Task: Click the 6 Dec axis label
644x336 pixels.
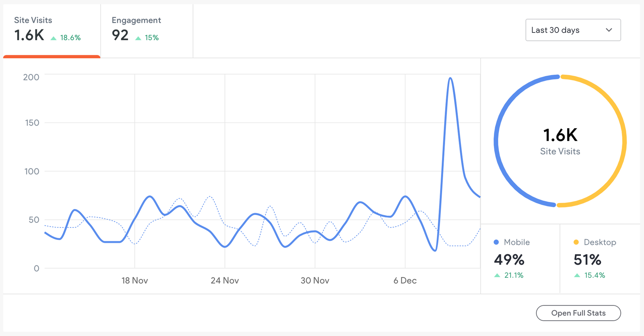Action: [x=405, y=280]
